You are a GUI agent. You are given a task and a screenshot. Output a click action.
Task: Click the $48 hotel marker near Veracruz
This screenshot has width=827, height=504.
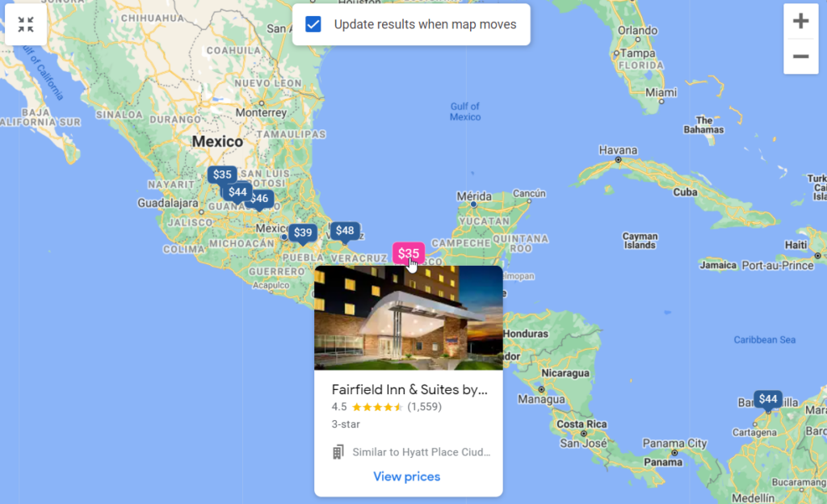[345, 231]
